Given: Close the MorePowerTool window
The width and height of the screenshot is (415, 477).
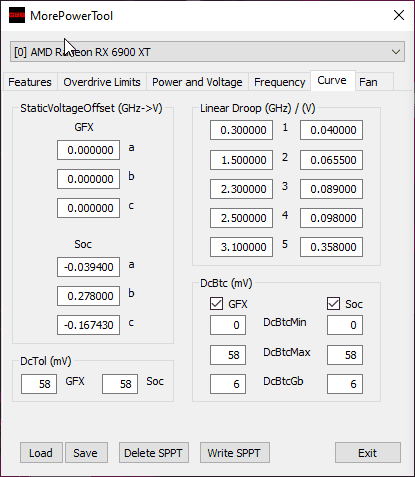Looking at the screenshot, I should pos(399,15).
